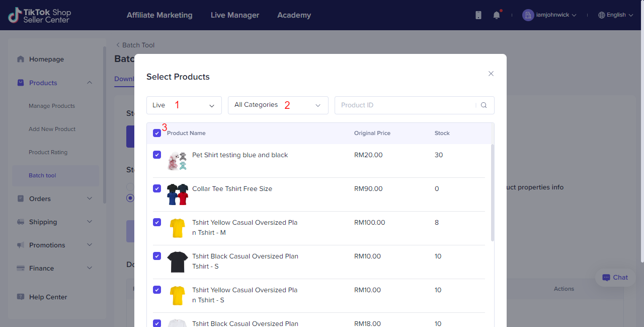Click the Orders sidebar icon

(x=21, y=199)
